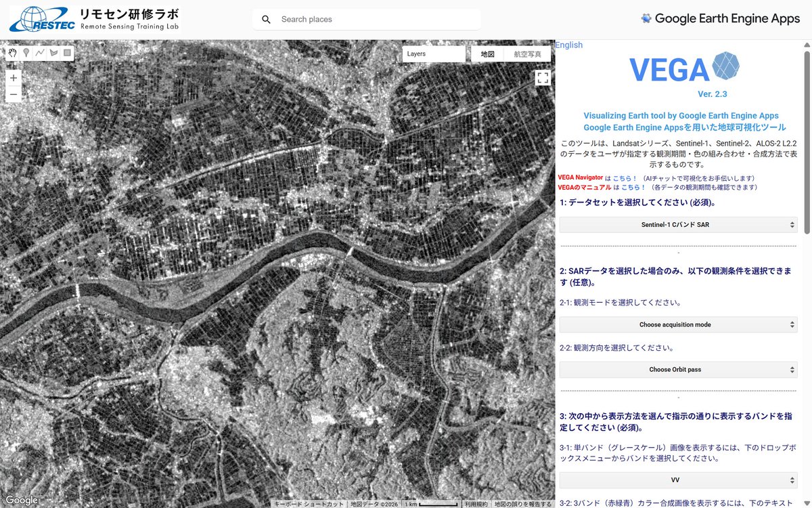Screen dimensions: 812x508
Task: Zoom out on the map
Action: tap(14, 94)
